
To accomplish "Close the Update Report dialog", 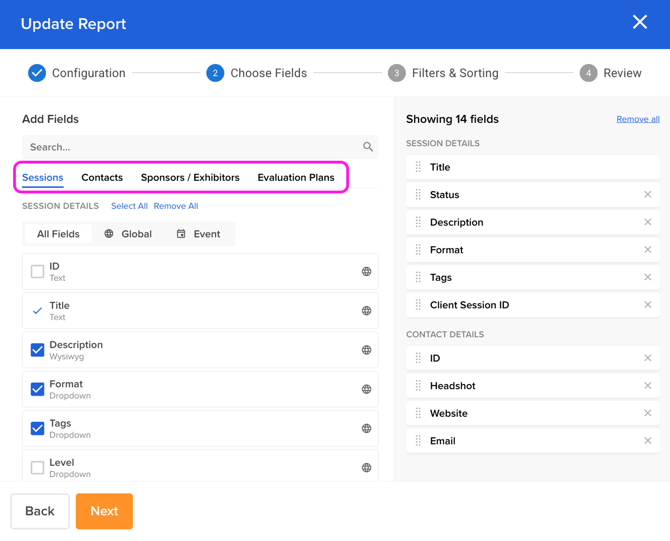I will 640,23.
